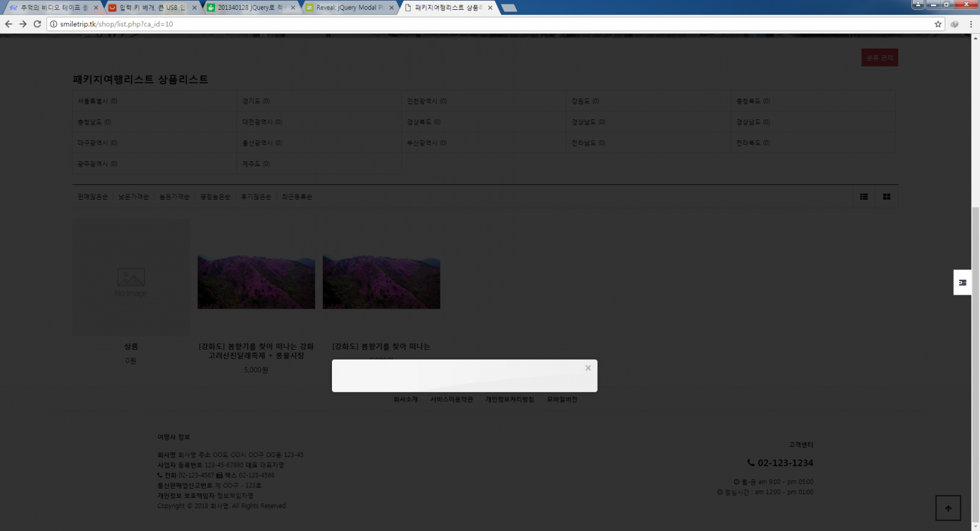Open the No Image product thumbnail
This screenshot has width=980, height=531.
click(131, 277)
